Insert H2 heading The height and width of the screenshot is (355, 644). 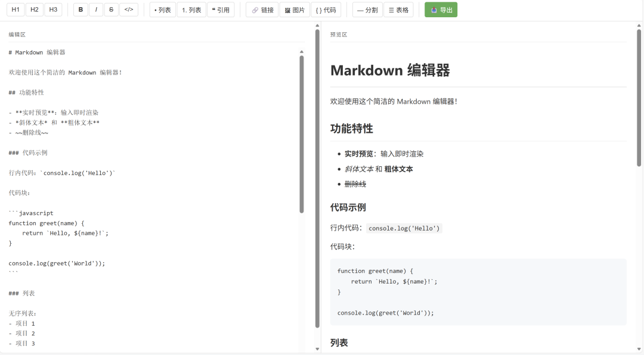pyautogui.click(x=35, y=10)
